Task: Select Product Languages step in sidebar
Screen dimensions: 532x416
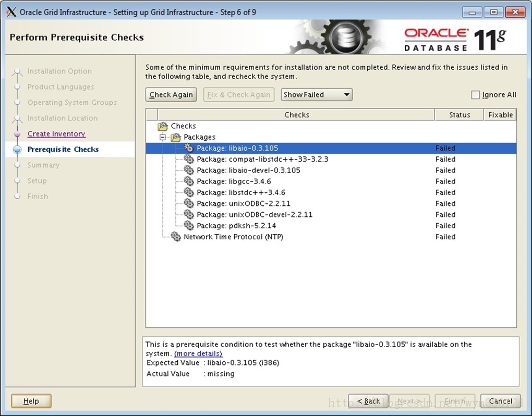Action: click(x=61, y=87)
